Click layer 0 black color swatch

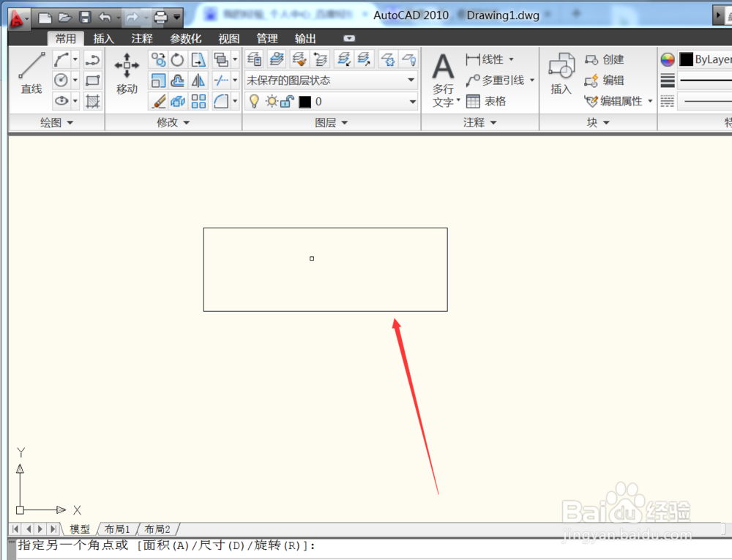click(305, 102)
